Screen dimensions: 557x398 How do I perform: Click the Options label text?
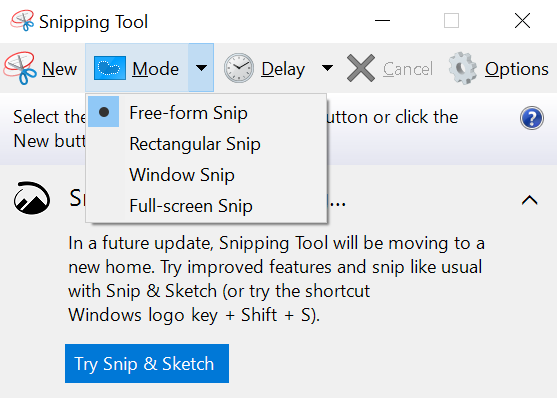517,70
